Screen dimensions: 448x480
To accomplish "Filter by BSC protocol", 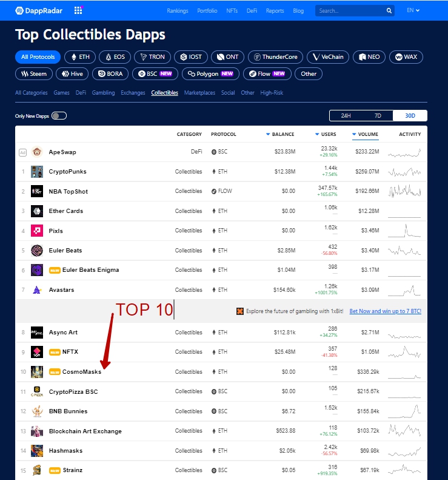I will coord(155,74).
